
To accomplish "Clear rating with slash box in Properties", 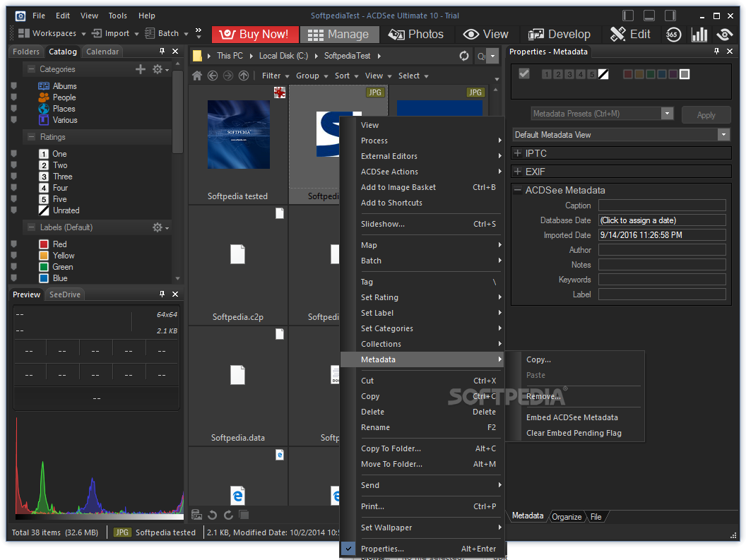I will pos(603,74).
